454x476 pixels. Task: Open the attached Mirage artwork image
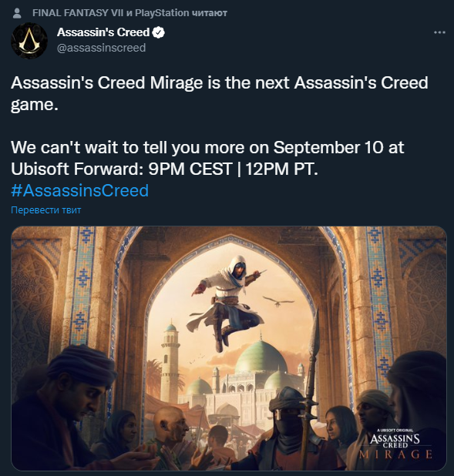coord(229,348)
